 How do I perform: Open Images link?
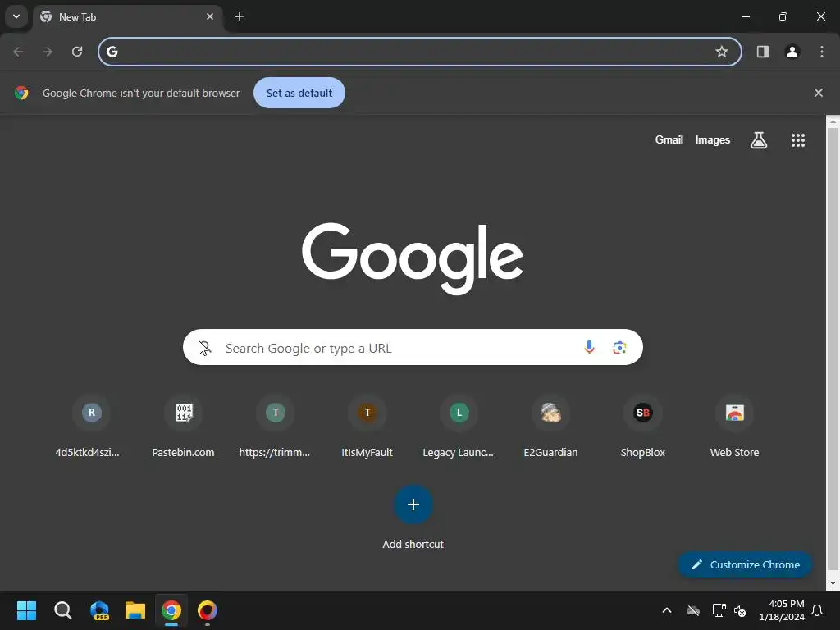[713, 139]
